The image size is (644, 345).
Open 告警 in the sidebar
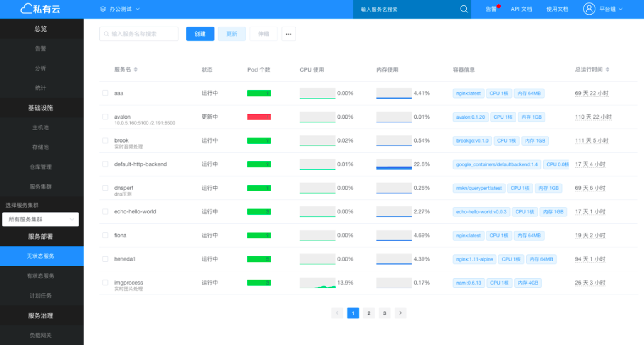(x=40, y=48)
